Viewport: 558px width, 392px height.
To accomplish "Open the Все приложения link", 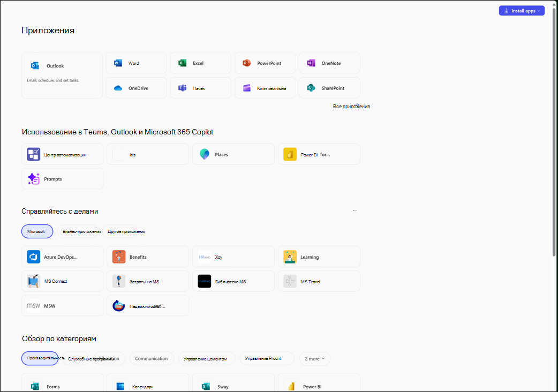I will point(351,106).
